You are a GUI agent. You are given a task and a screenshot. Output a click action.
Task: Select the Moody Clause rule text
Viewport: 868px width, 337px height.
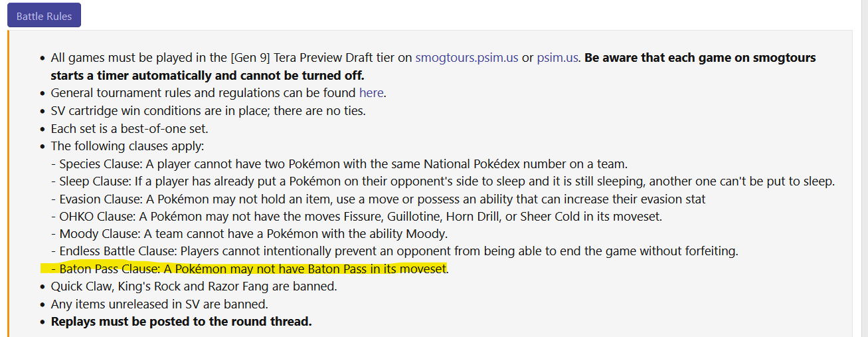tap(252, 234)
